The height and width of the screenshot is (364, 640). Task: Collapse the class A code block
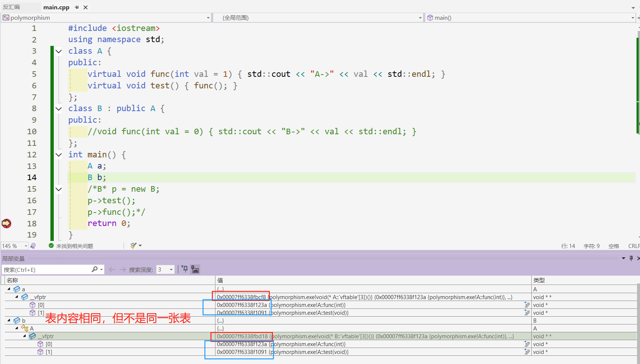click(x=59, y=51)
